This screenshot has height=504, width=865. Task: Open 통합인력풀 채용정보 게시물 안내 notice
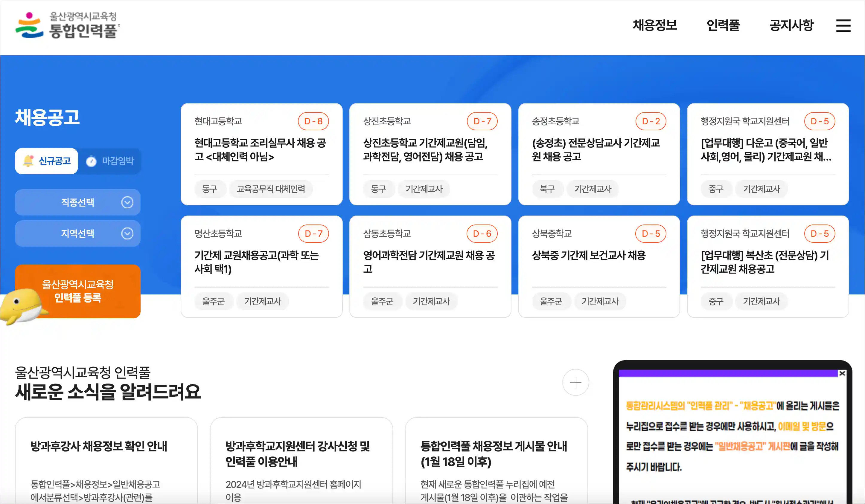pyautogui.click(x=496, y=461)
